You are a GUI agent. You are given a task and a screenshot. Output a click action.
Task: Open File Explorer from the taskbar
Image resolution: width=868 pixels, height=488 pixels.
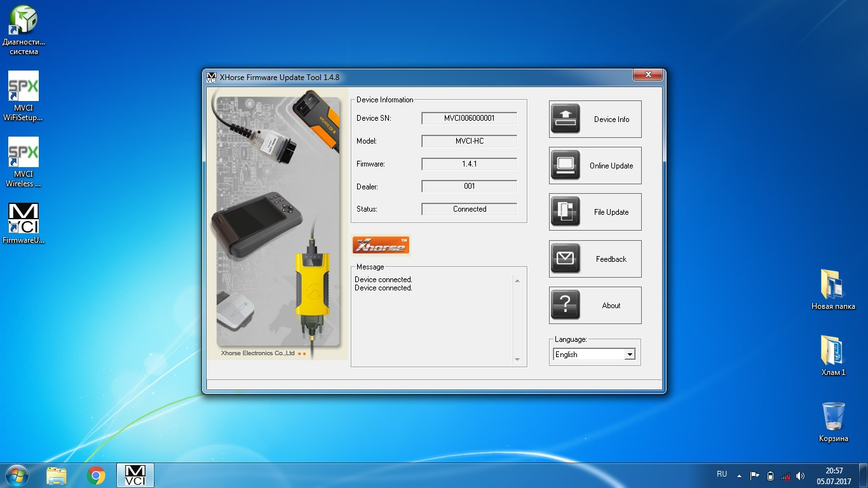point(56,475)
